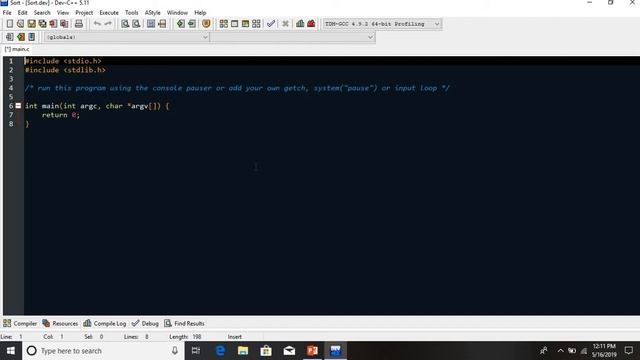640x360 pixels.
Task: Click the Close file toolbar icon
Action: (53, 24)
